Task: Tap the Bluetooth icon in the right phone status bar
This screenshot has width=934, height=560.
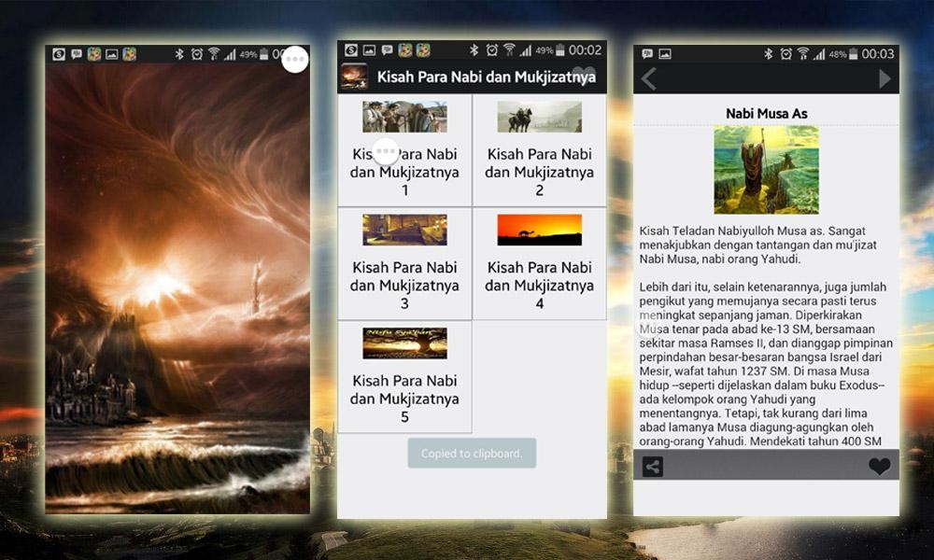Action: pos(769,54)
